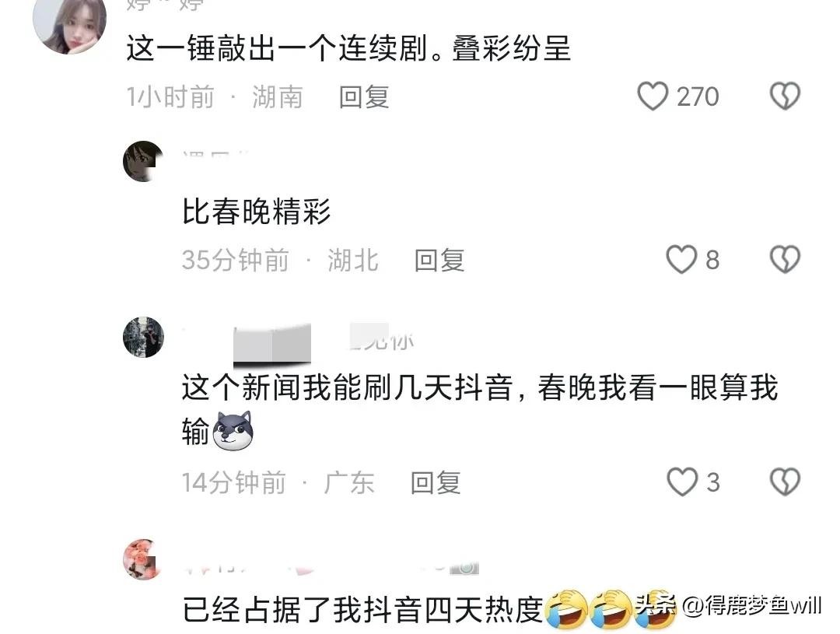Open the anime avatar of 湖北 commenter
Viewport: 840px width, 634px height.
pos(143,161)
